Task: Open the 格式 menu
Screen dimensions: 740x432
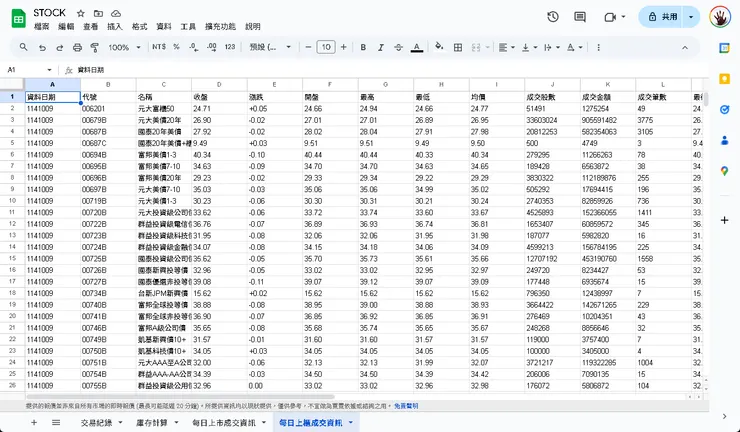Action: click(139, 26)
